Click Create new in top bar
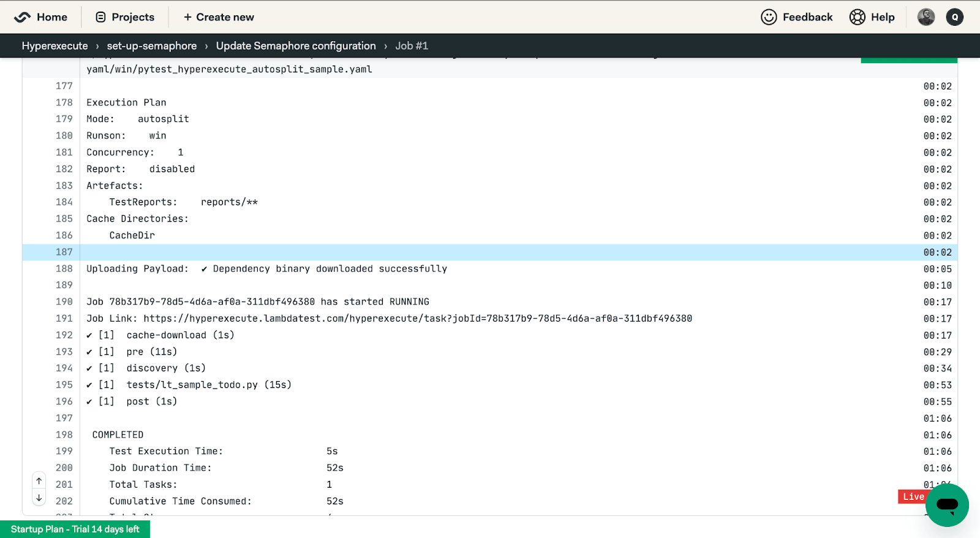980x538 pixels. pos(219,17)
